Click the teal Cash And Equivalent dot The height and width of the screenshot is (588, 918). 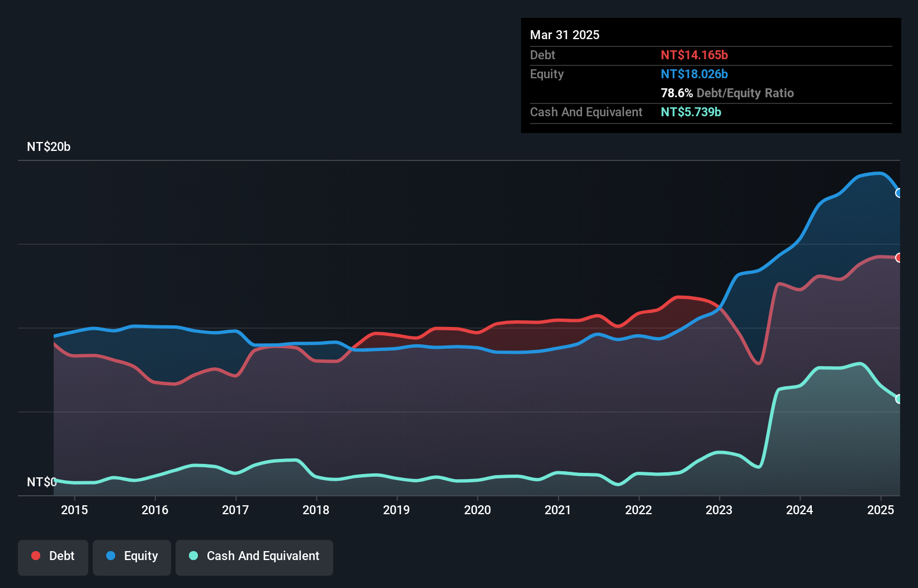tap(193, 556)
